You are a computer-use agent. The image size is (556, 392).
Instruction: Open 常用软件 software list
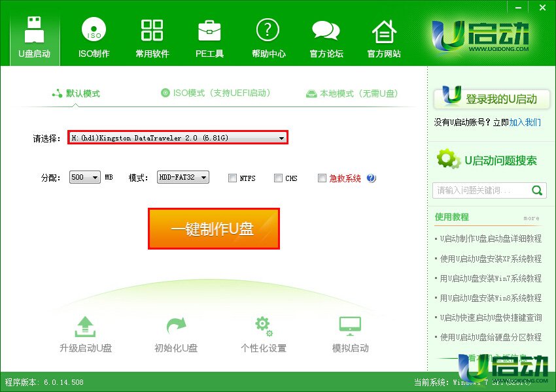click(x=152, y=37)
